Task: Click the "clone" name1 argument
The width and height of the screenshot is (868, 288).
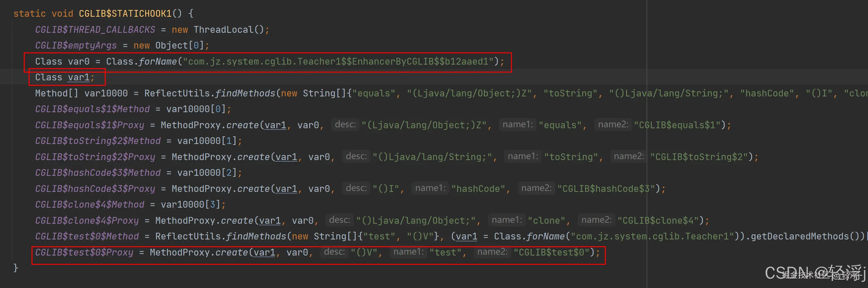Action: pyautogui.click(x=546, y=221)
